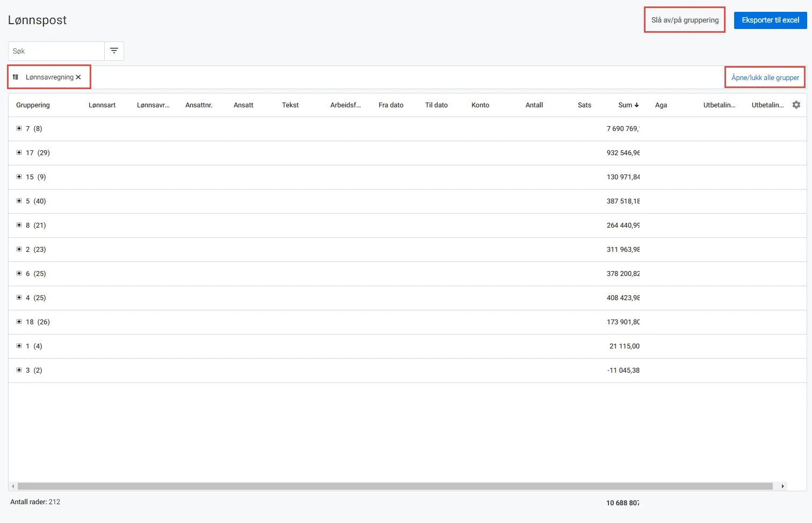812x523 pixels.
Task: Click the Ansattnr. column header
Action: (199, 105)
